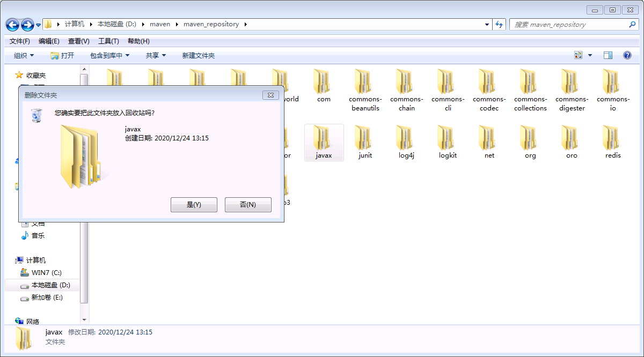Screen dimensions: 644x357
Task: Open recent pages history dropdown
Action: click(x=39, y=25)
